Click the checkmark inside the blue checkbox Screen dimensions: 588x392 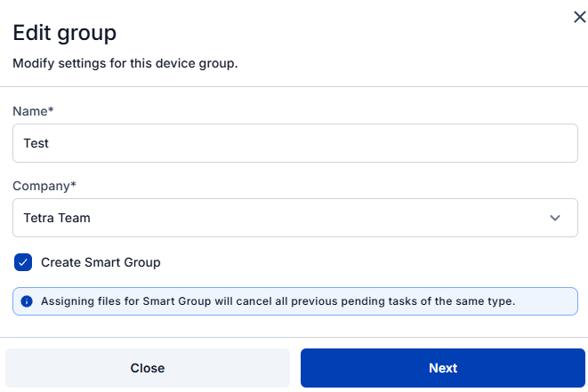click(x=23, y=262)
